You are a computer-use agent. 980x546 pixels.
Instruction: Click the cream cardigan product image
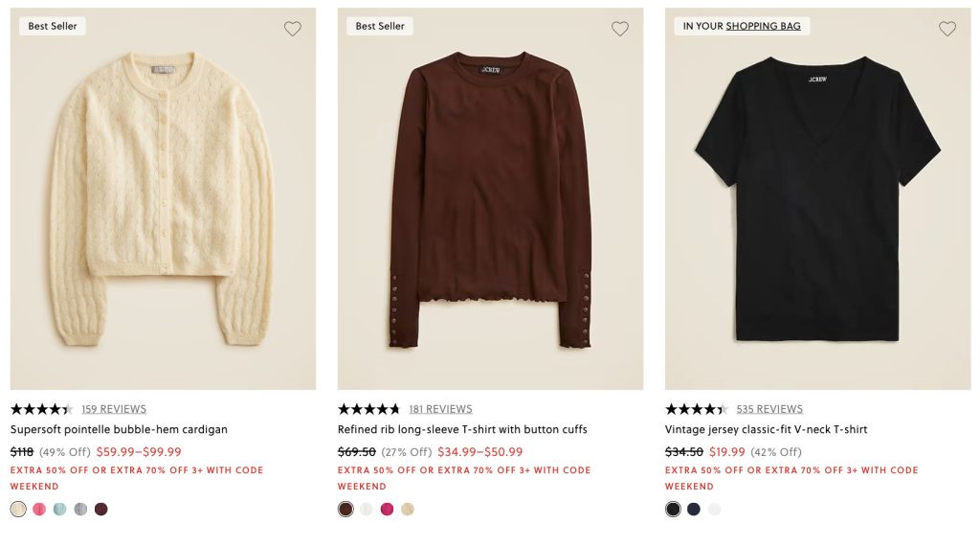[x=163, y=201]
